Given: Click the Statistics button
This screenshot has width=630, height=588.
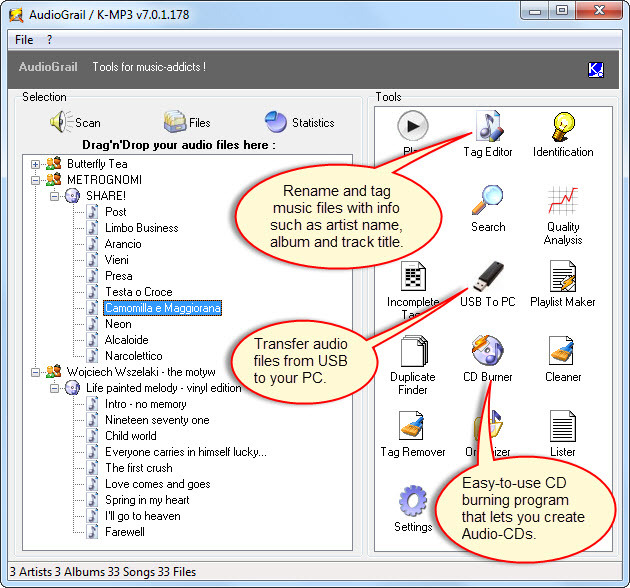Looking at the screenshot, I should click(x=300, y=123).
